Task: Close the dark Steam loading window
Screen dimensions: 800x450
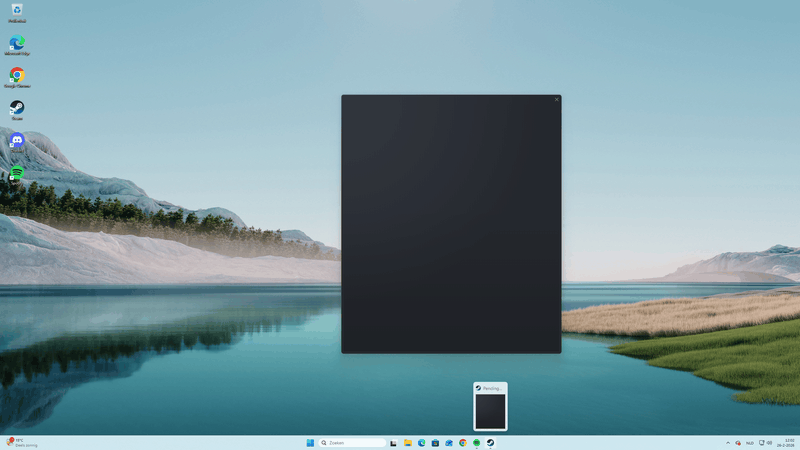Action: [x=557, y=99]
